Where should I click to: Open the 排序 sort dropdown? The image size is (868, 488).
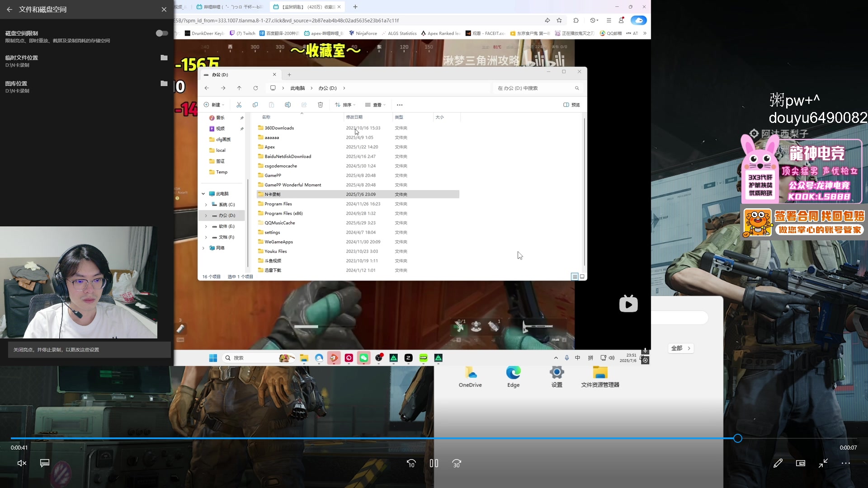[345, 105]
